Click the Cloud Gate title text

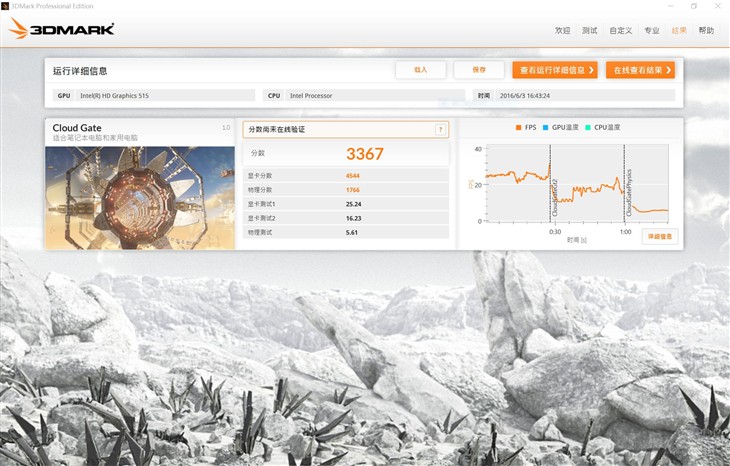click(x=77, y=128)
